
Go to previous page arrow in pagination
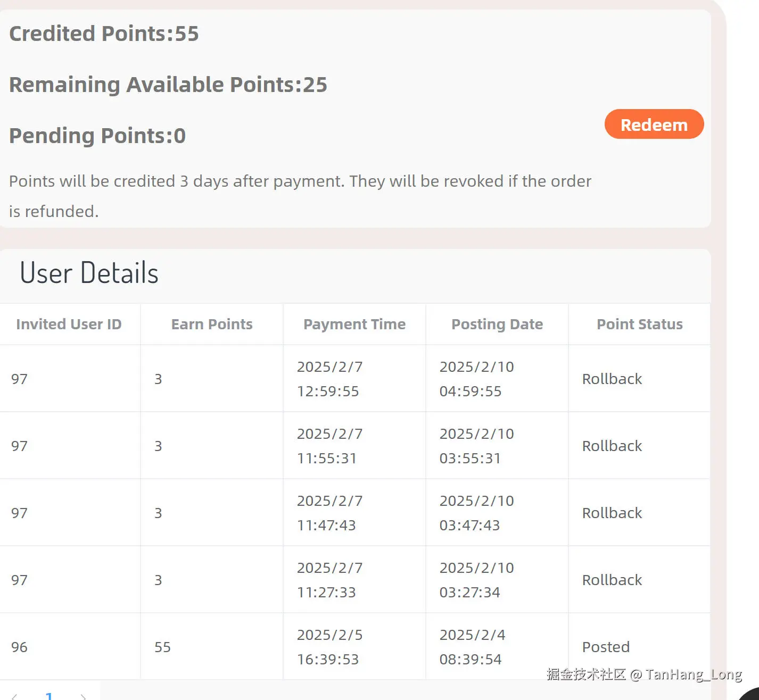click(x=14, y=696)
